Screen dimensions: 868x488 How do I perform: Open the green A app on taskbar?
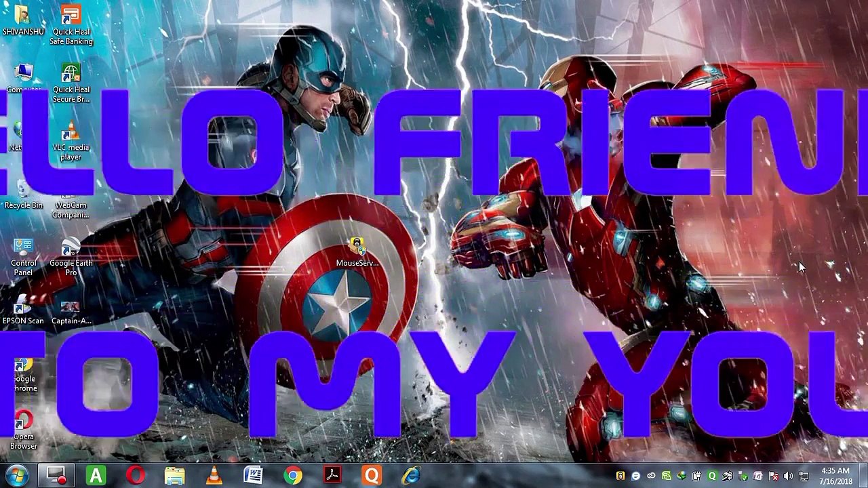tap(96, 476)
